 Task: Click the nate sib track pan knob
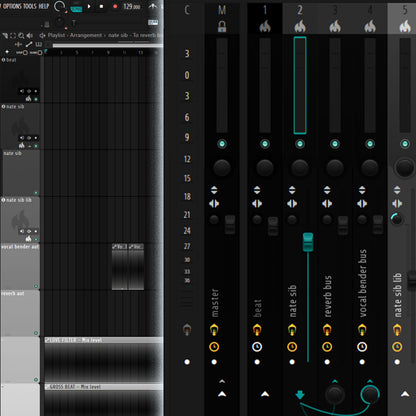tap(300, 167)
